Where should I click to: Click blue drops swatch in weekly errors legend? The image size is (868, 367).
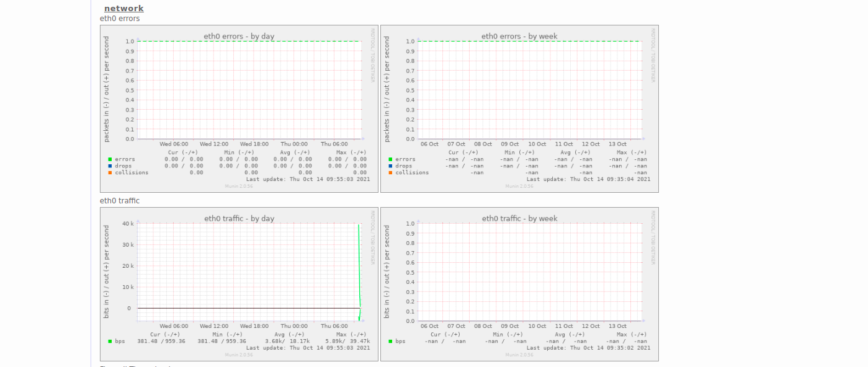coord(390,166)
